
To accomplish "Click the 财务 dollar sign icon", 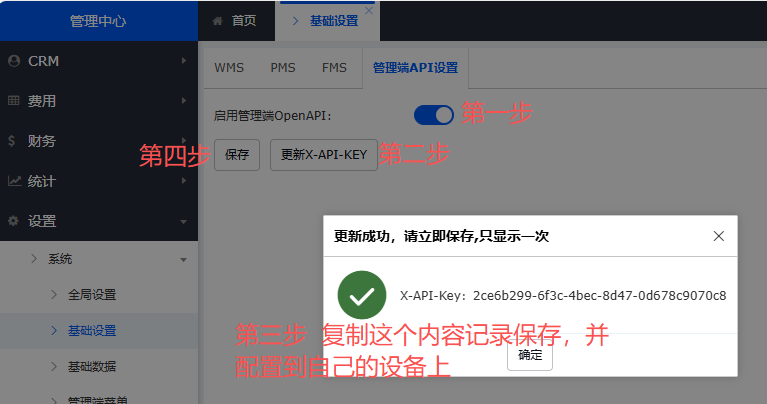I will (12, 141).
